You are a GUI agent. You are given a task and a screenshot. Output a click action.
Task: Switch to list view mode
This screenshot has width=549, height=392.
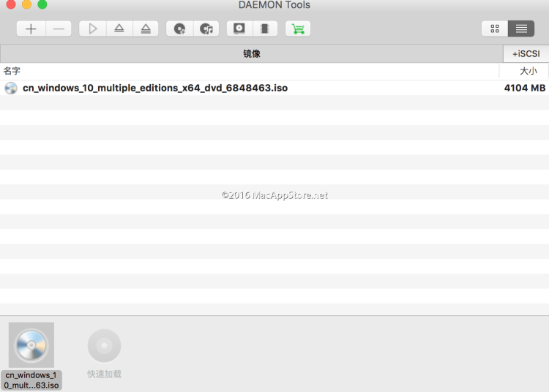520,29
